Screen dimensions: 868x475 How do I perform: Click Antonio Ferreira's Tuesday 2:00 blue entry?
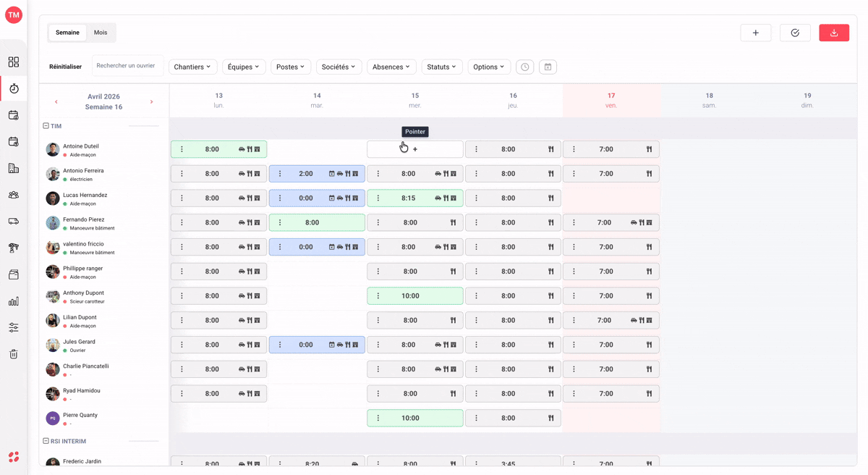317,174
